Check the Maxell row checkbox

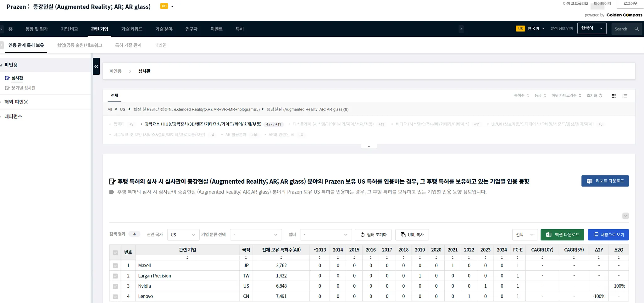pos(115,266)
